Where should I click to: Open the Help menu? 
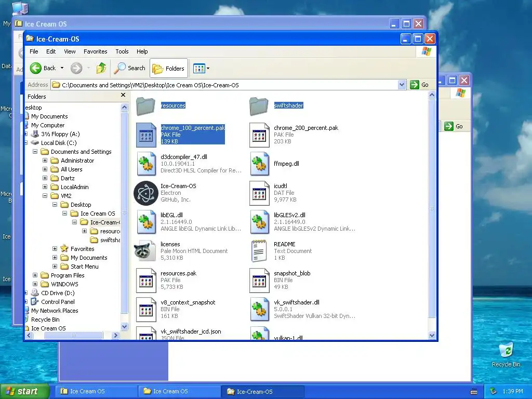pos(142,51)
